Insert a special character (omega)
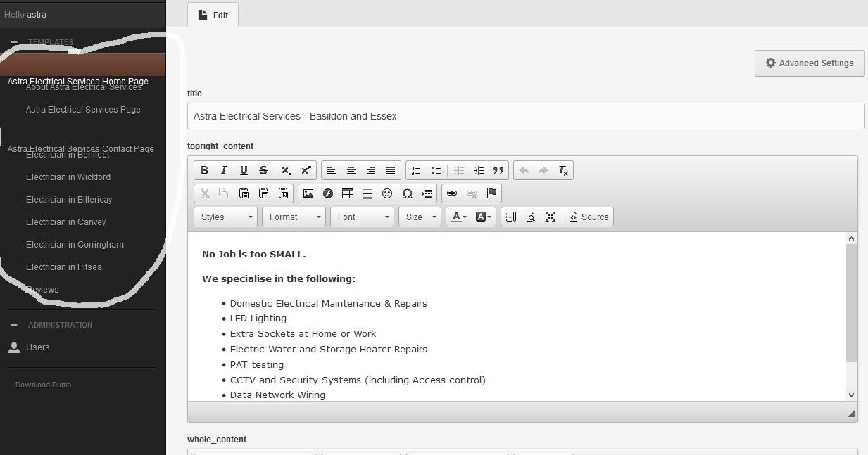Viewport: 868px width, 455px height. coord(407,193)
